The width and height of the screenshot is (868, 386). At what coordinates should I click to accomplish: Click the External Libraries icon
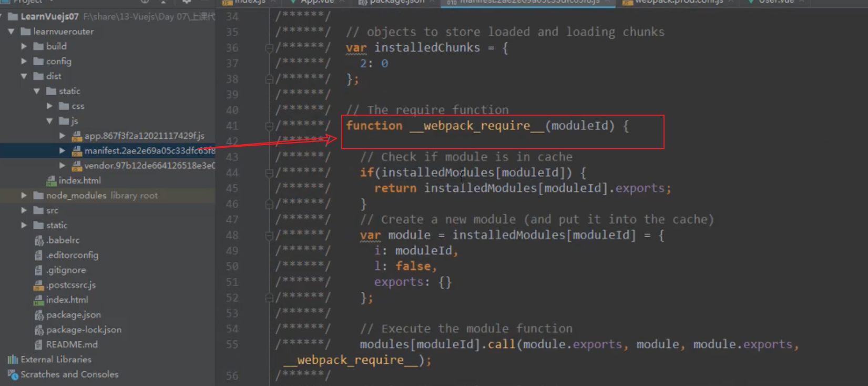pos(13,360)
